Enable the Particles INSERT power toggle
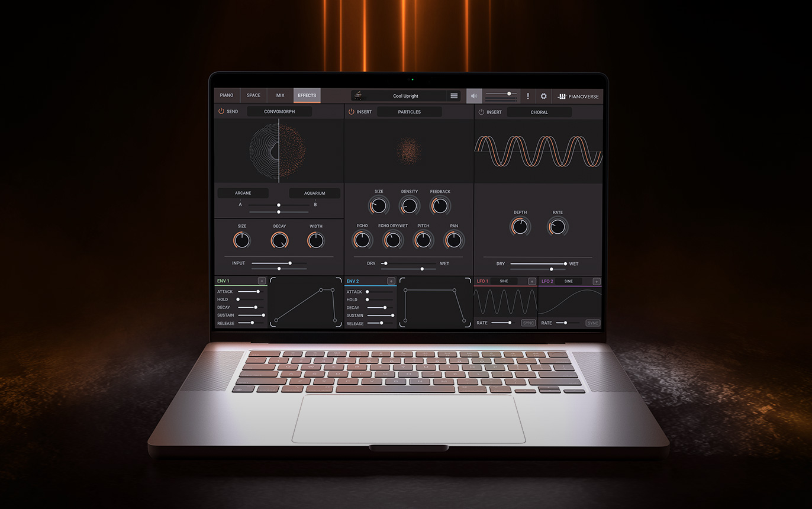Viewport: 812px width, 509px height. click(352, 111)
